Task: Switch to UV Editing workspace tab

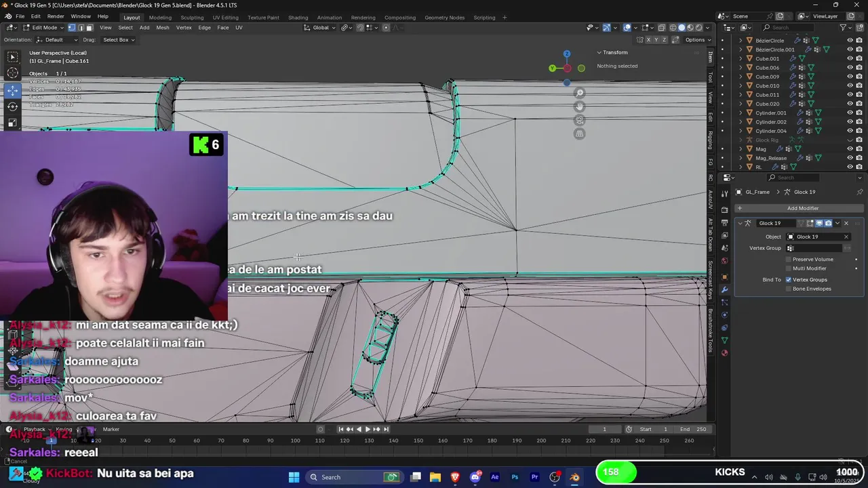Action: click(x=225, y=18)
